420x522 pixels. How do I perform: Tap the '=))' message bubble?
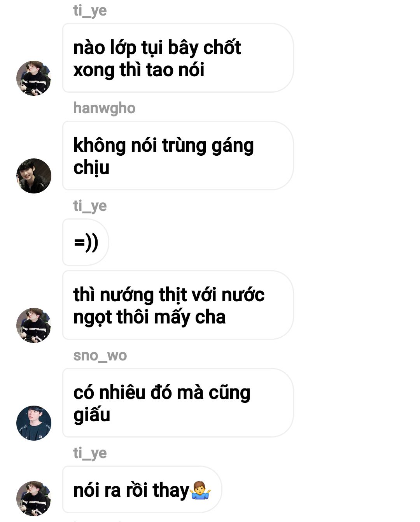(86, 242)
